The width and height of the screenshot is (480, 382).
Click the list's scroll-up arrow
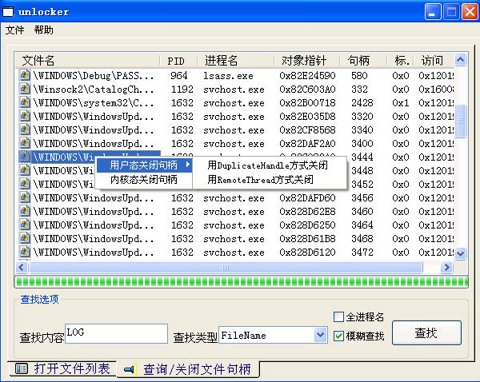click(461, 60)
